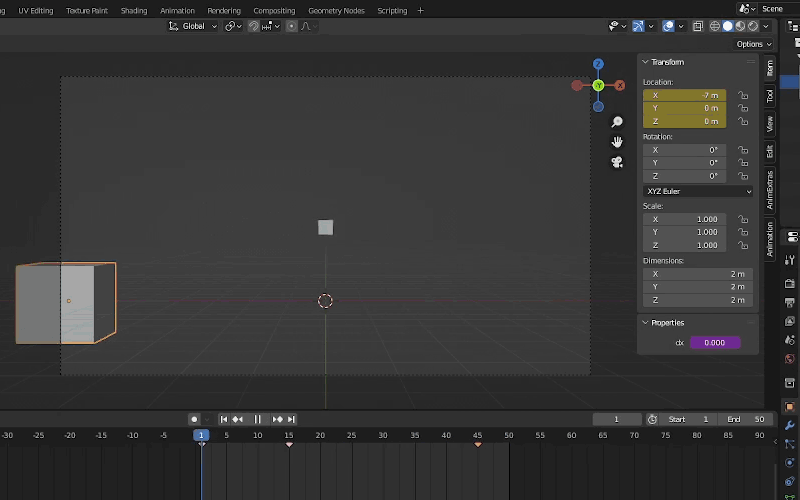
Task: Open the Tool sidebar tab
Action: coord(770,96)
